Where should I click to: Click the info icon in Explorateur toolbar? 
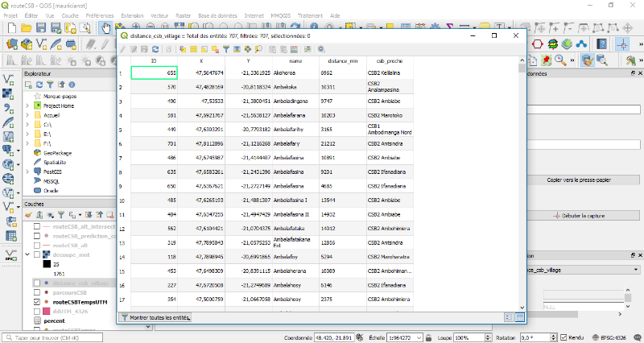point(71,84)
